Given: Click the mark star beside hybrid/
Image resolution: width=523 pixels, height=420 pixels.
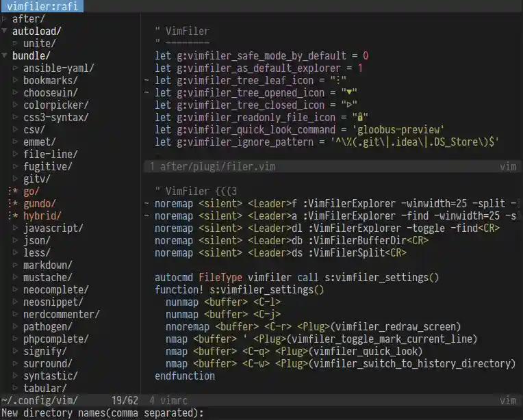Looking at the screenshot, I should click(x=15, y=215).
